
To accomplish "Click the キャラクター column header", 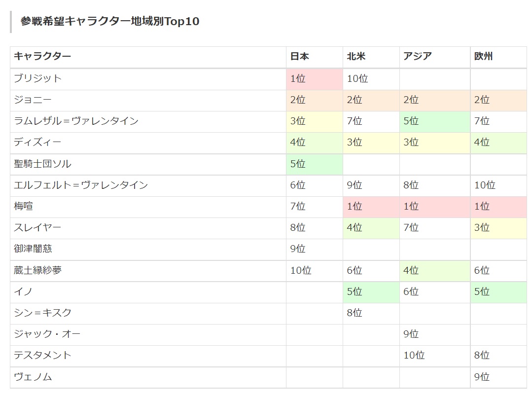I will click(x=42, y=57).
